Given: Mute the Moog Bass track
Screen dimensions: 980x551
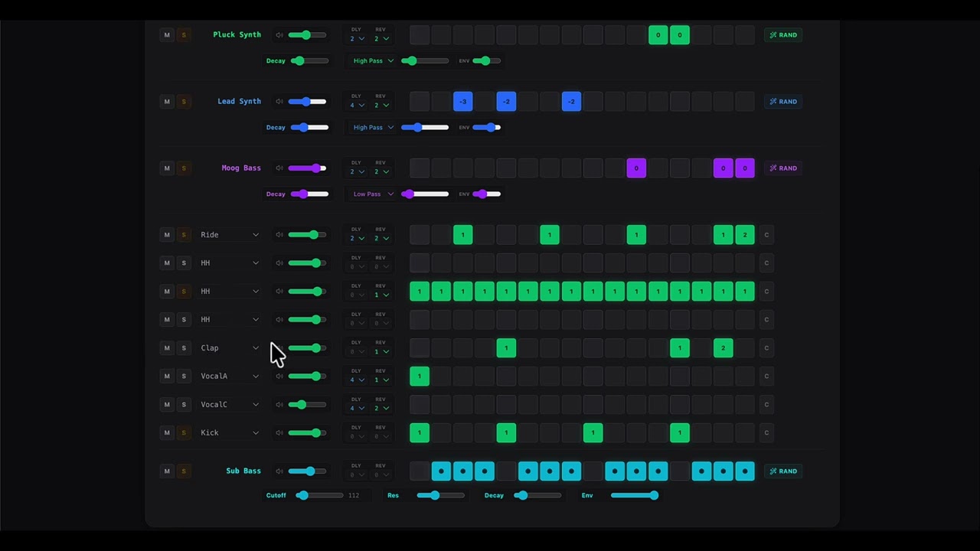Looking at the screenshot, I should point(167,168).
